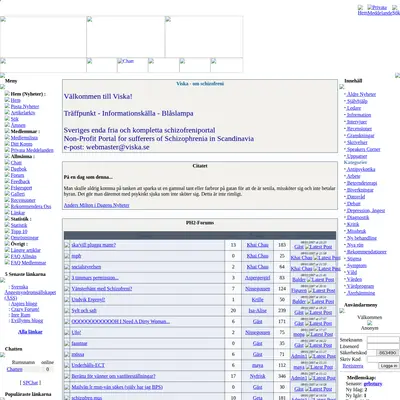400x400 pixels.
Task: Click Alla länkar link
Action: coord(30,332)
